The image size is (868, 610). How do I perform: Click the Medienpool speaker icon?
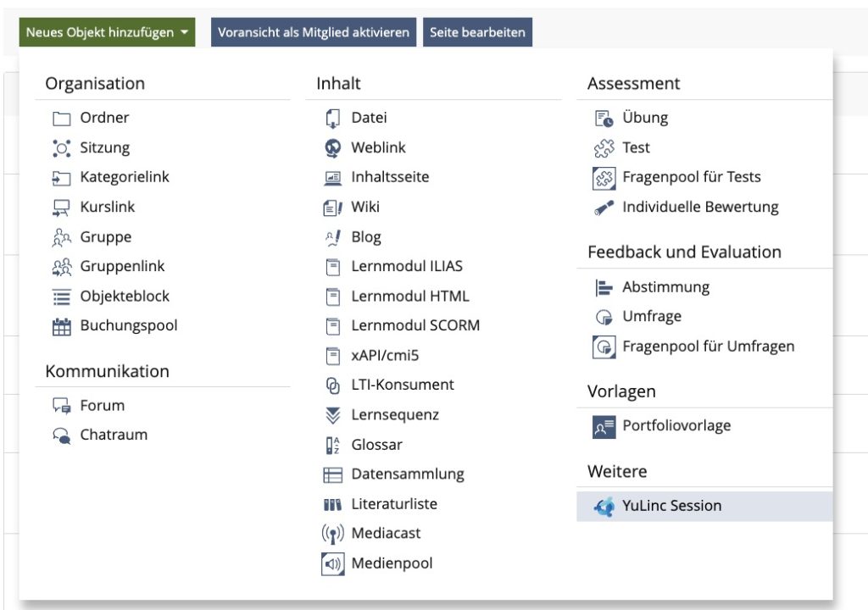point(332,563)
